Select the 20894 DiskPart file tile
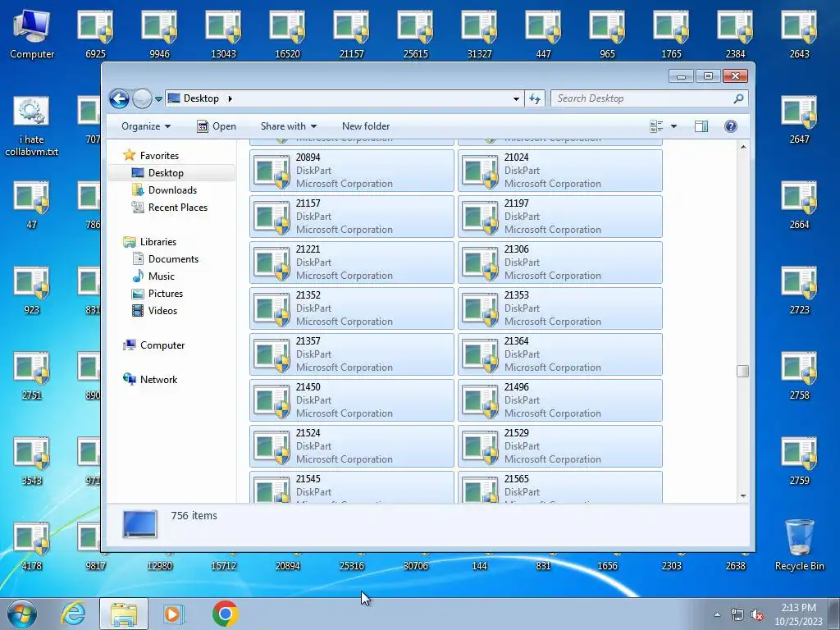840x630 pixels. (x=351, y=171)
